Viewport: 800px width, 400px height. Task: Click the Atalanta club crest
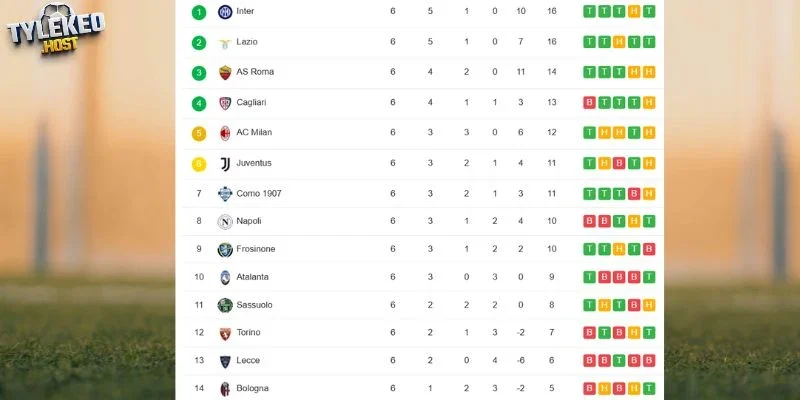pyautogui.click(x=225, y=277)
